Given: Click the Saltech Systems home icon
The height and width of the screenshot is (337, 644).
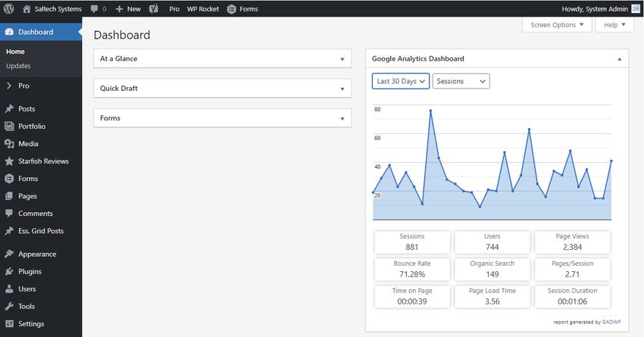Looking at the screenshot, I should point(27,8).
